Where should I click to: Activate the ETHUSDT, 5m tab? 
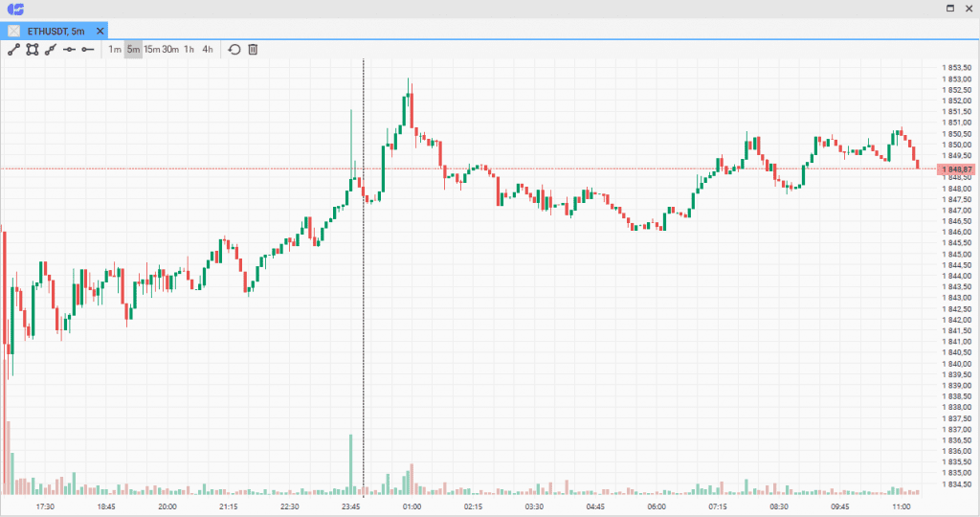tap(57, 31)
